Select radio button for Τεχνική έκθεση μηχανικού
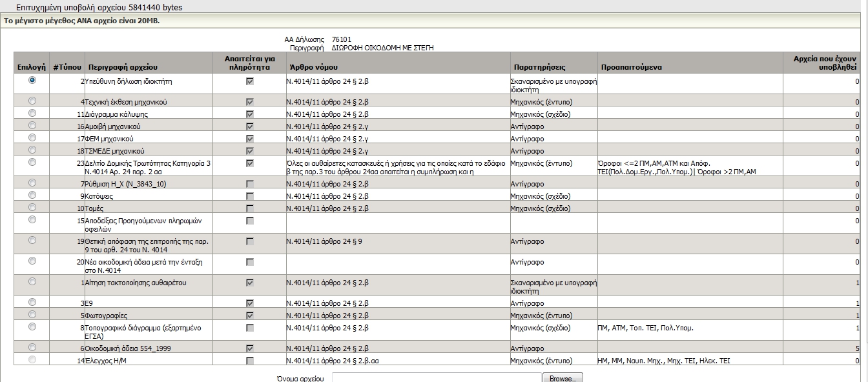The image size is (868, 382). point(32,101)
